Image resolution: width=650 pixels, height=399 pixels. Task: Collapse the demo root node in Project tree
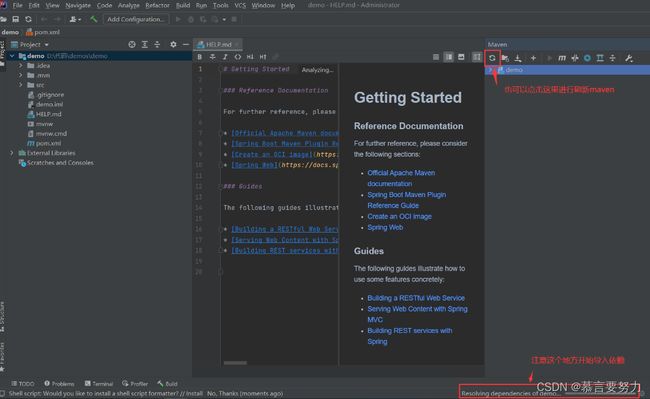12,56
